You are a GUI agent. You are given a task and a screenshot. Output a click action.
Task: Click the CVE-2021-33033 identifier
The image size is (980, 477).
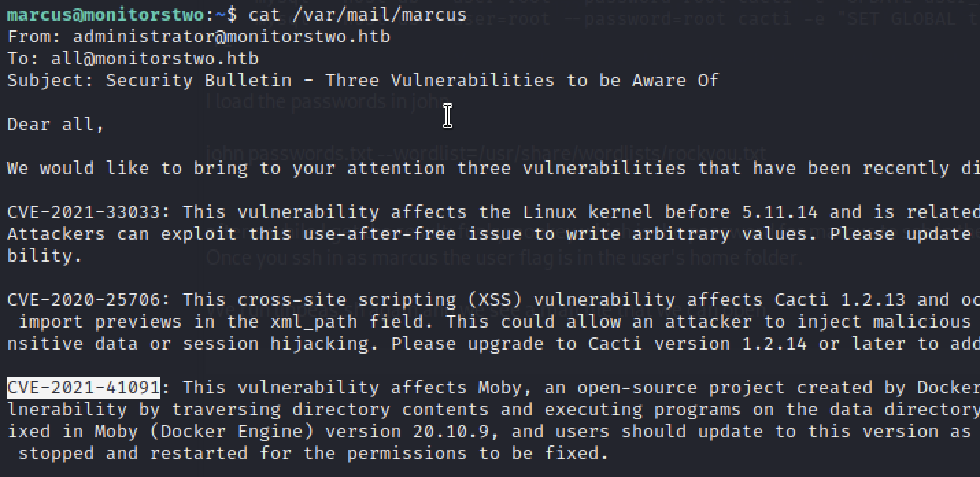tap(84, 212)
